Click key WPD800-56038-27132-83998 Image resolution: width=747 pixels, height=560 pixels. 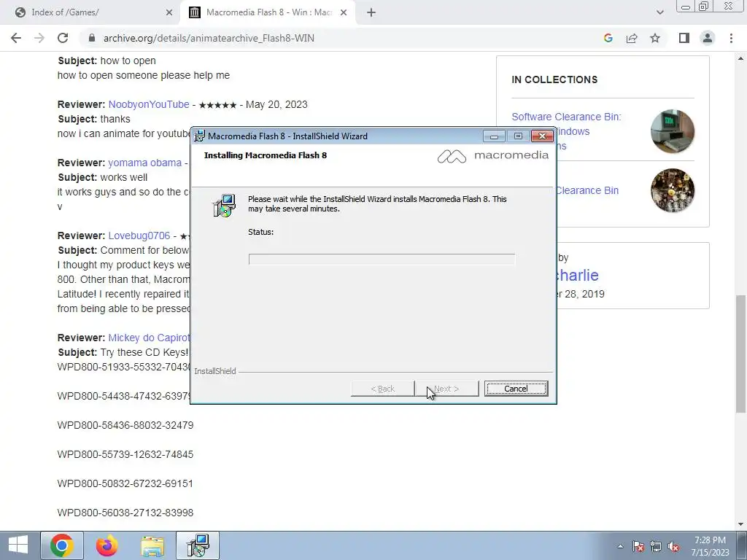(x=125, y=513)
